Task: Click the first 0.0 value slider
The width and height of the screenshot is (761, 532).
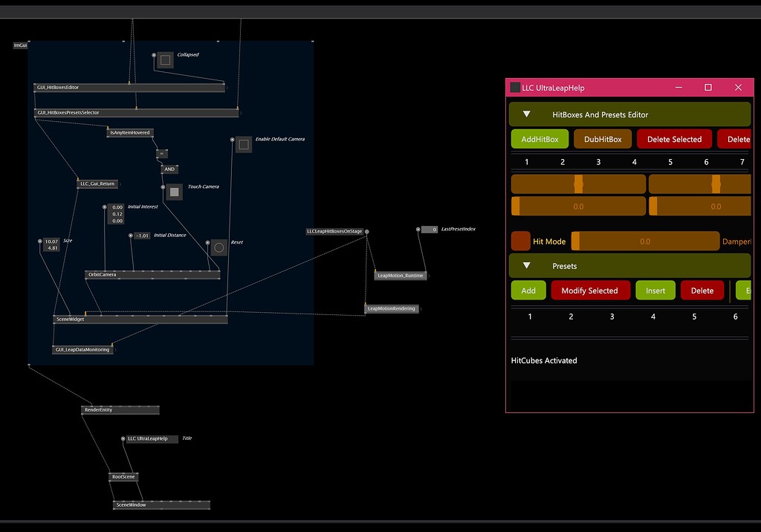Action: 578,207
